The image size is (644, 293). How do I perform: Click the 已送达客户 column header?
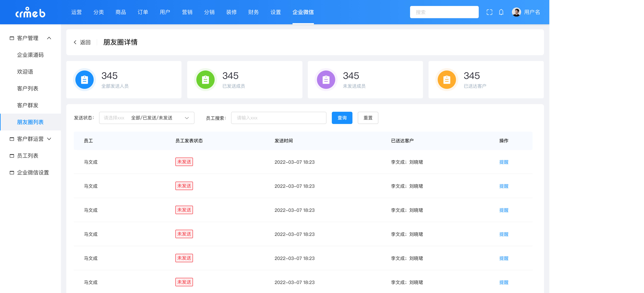402,141
